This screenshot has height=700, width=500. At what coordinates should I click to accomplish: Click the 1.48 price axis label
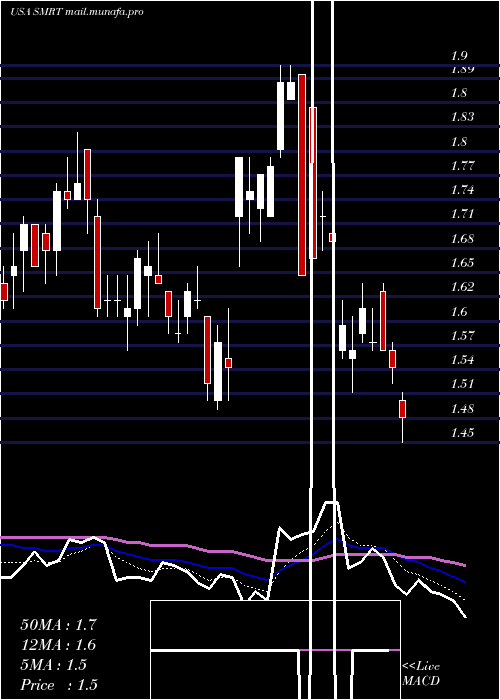(462, 408)
